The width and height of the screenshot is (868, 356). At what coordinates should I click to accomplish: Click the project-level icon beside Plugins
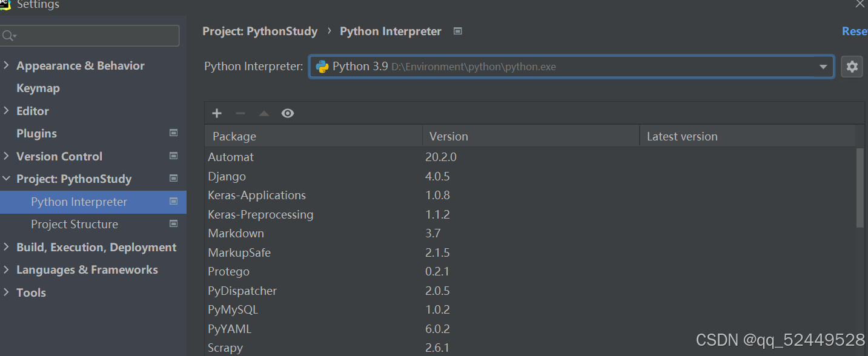(174, 133)
